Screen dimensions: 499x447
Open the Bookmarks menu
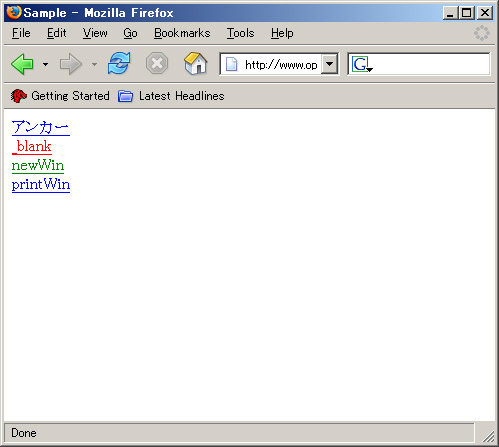[x=182, y=33]
